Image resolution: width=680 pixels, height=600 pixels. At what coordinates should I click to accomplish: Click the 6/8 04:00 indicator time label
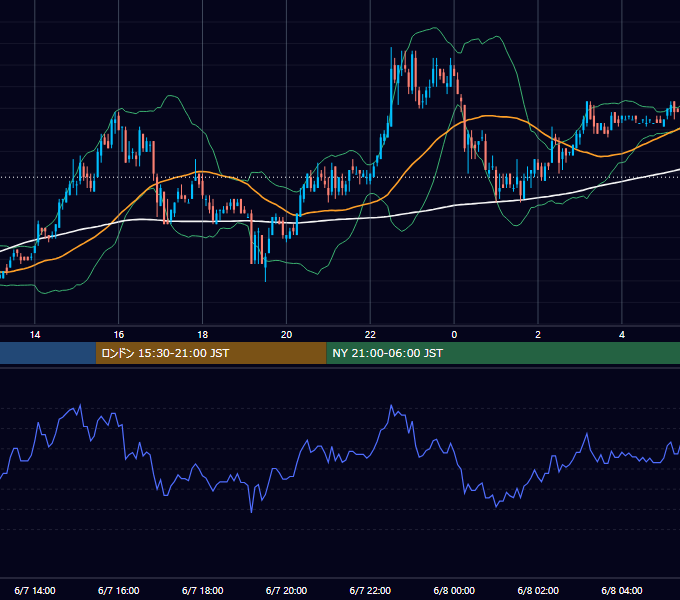(x=622, y=590)
